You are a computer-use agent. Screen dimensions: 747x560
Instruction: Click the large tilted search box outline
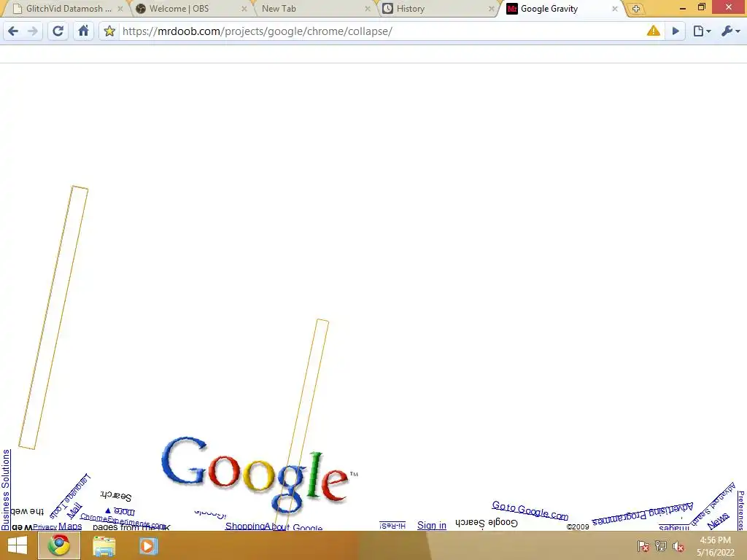(x=53, y=317)
